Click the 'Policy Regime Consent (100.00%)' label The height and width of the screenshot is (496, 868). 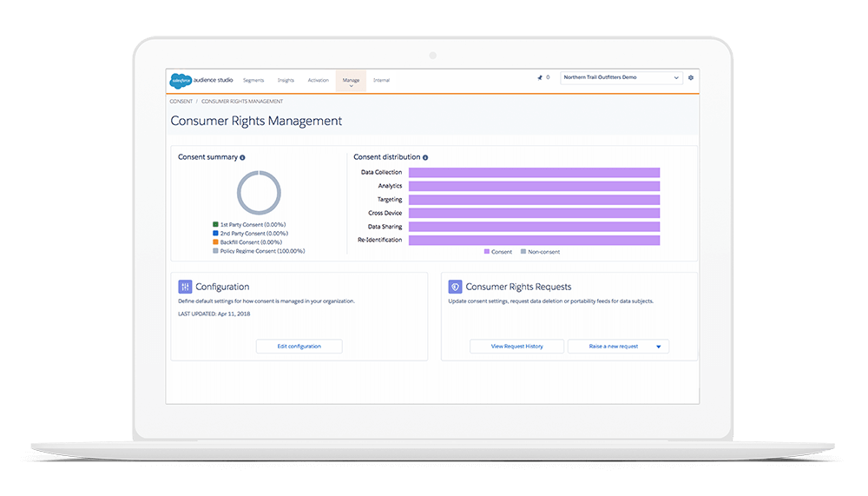[262, 251]
